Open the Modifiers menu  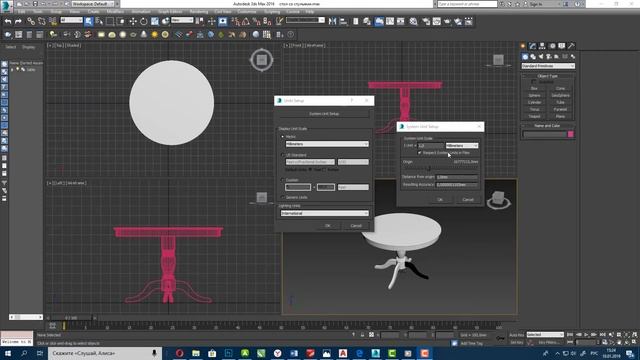(115, 12)
